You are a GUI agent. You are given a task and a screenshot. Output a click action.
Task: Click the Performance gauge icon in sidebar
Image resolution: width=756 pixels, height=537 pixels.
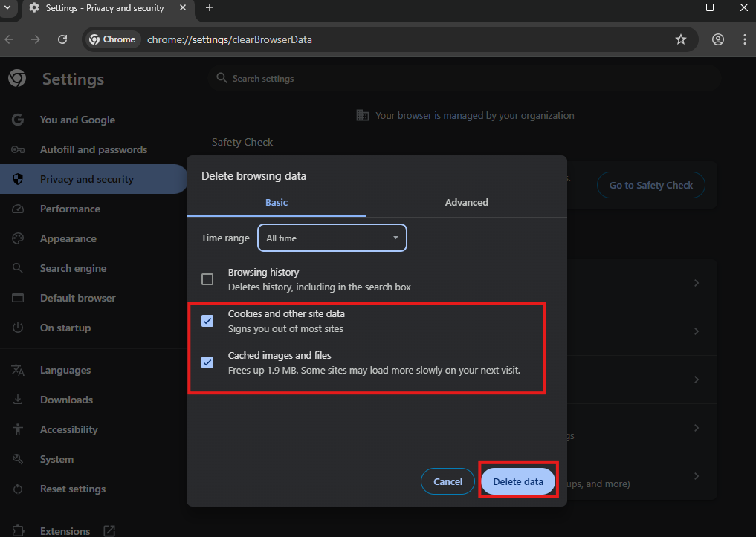(18, 209)
